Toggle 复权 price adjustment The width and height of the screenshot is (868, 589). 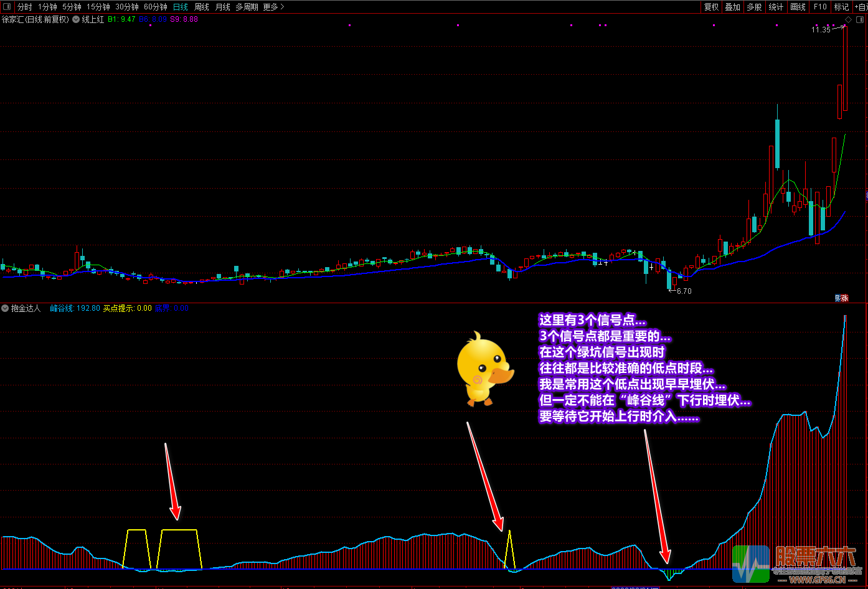[x=711, y=7]
